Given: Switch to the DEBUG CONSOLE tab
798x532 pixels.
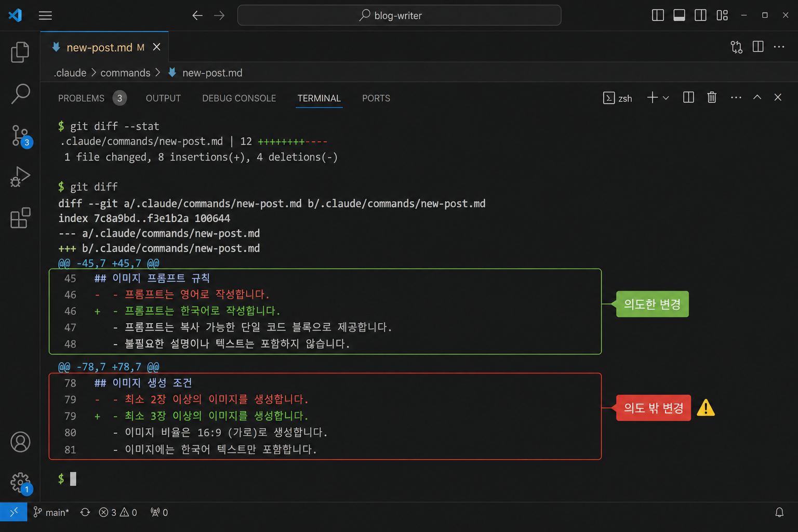Looking at the screenshot, I should [239, 98].
